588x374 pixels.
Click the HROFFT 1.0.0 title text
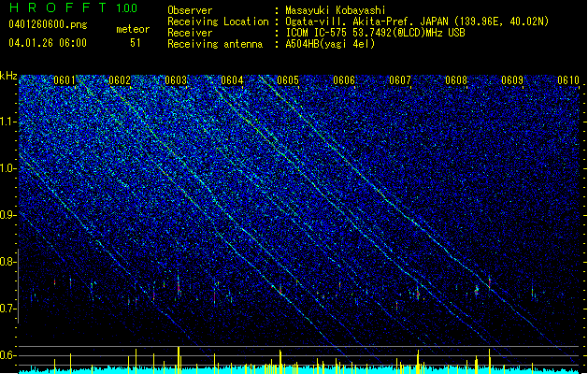pos(73,7)
